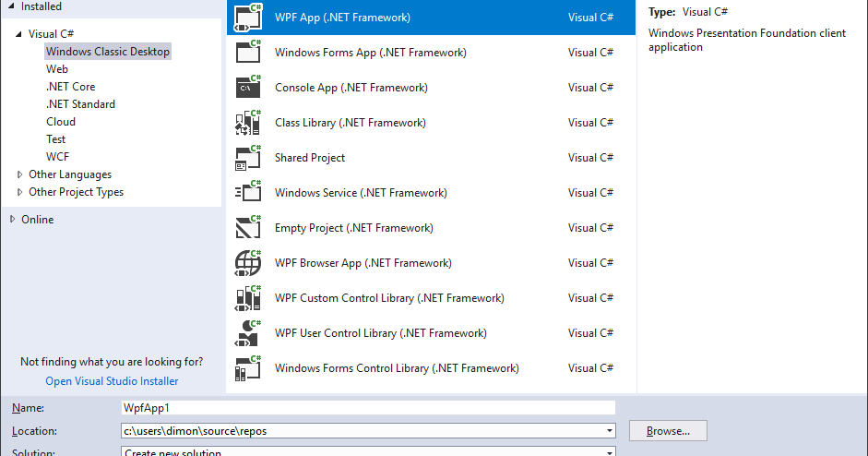Click the project Name text field
The image size is (868, 456).
click(x=367, y=407)
